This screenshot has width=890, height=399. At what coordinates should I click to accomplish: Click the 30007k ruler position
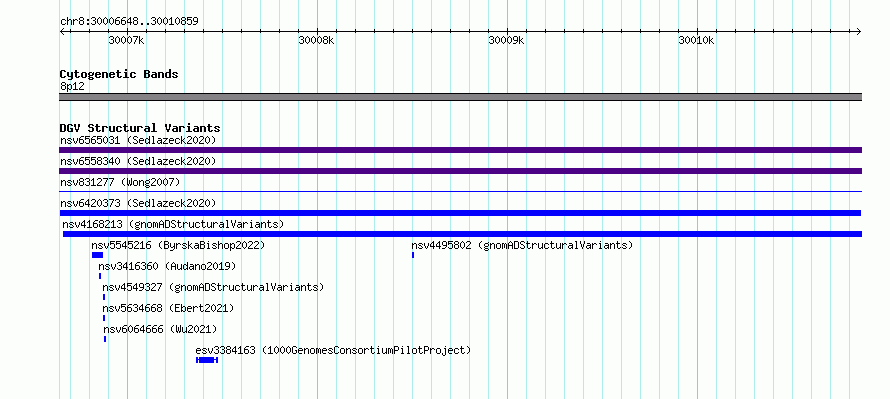[x=127, y=41]
